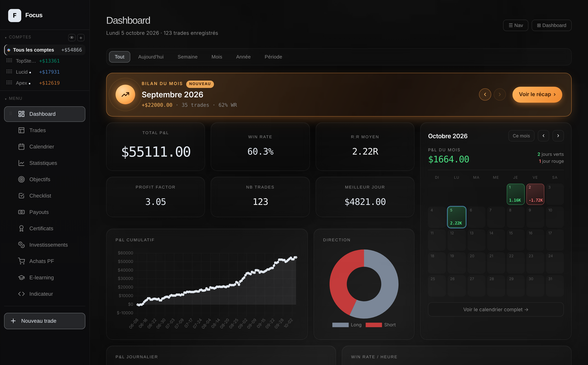
Task: Go to next month in Bilan du mois banner
Action: point(500,94)
